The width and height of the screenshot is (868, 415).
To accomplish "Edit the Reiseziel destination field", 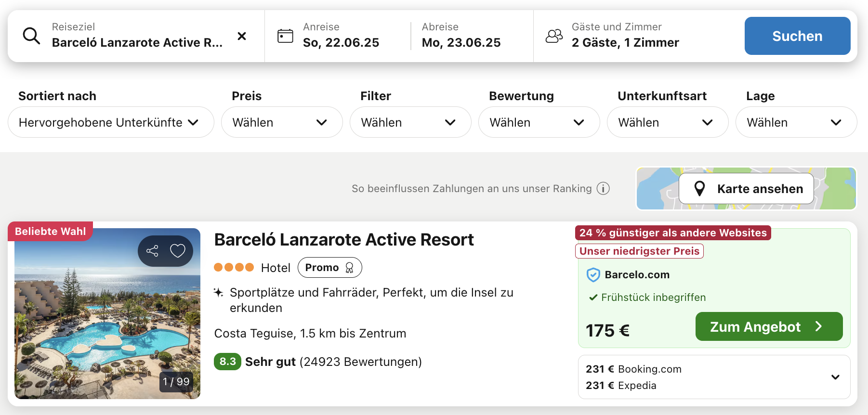I will 137,36.
